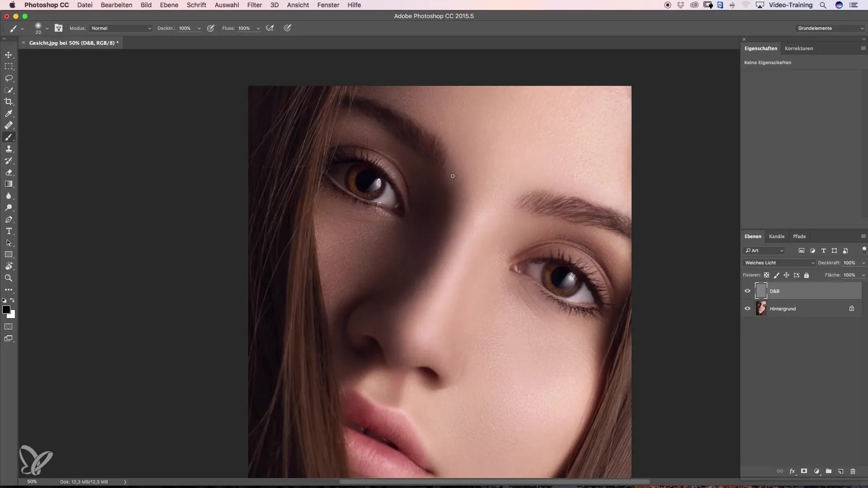The image size is (868, 488).
Task: Open the Datei menu
Action: coord(85,5)
